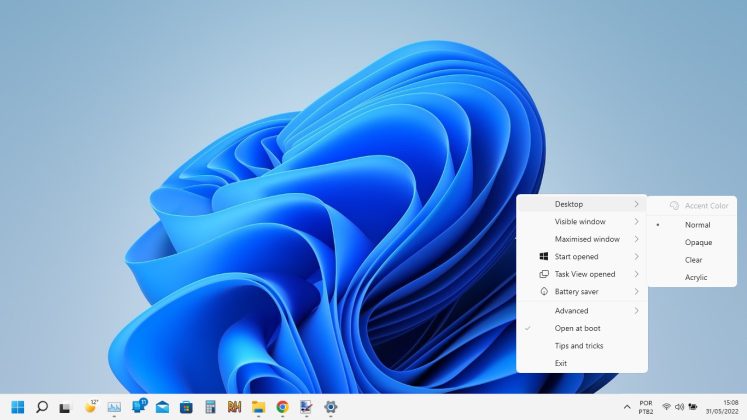This screenshot has width=747, height=420.
Task: Launch Microsoft Store from the taskbar
Action: 186,407
